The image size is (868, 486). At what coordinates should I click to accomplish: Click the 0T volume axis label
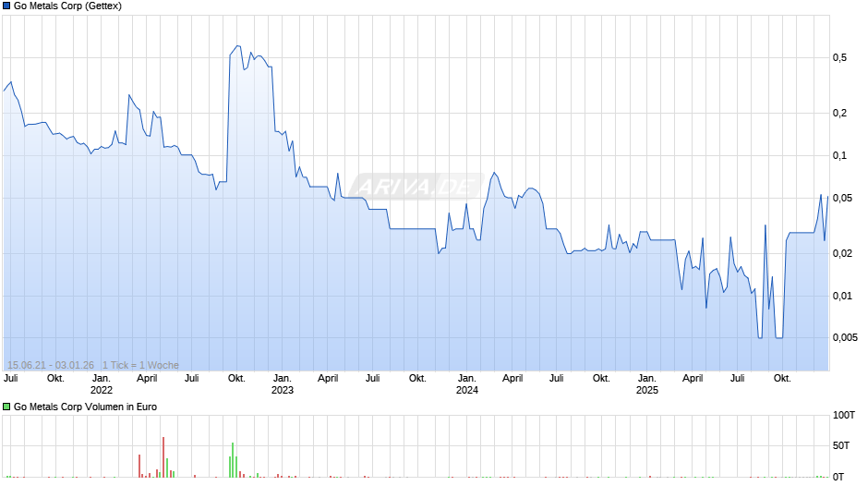[x=838, y=477]
